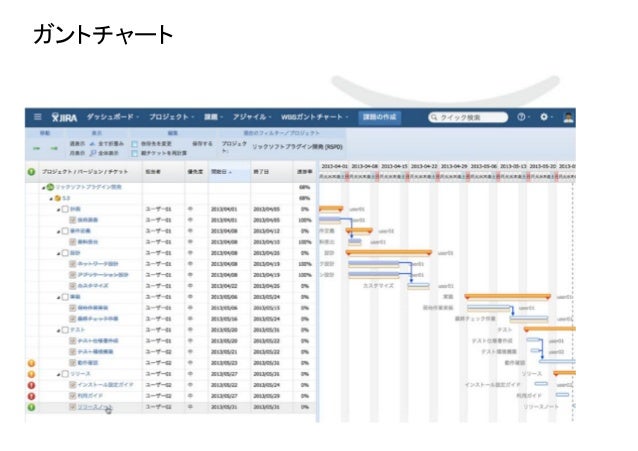638x451 pixels.
Task: Click the green status icon on リリースノート row
Action: [x=31, y=407]
